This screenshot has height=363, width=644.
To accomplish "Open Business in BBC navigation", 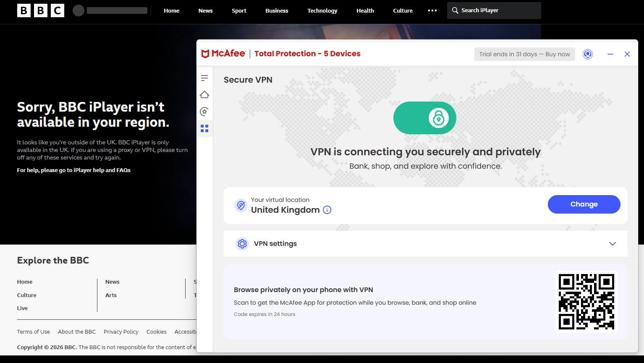I will pyautogui.click(x=277, y=10).
